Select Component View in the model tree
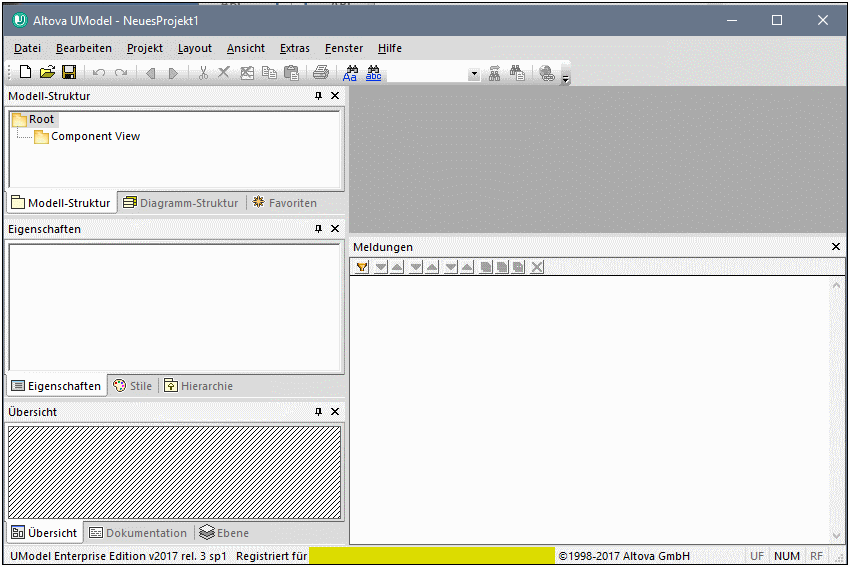 pos(95,136)
